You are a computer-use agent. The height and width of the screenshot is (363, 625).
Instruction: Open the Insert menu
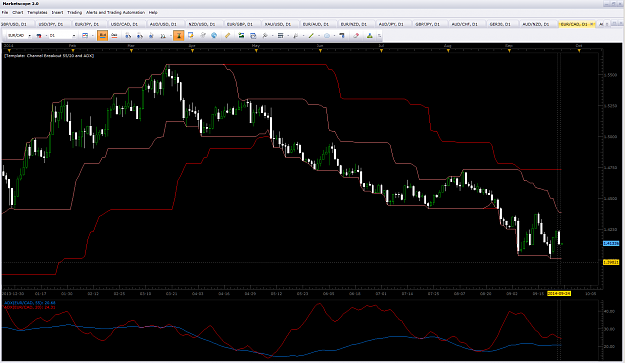[x=57, y=12]
